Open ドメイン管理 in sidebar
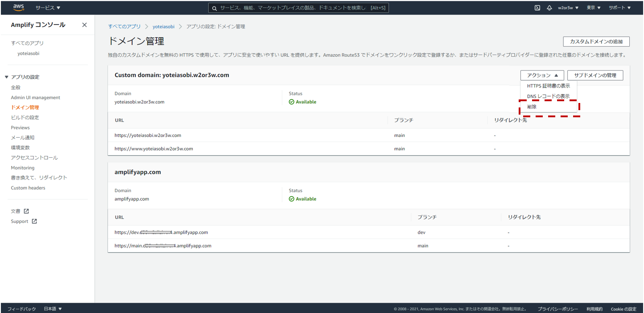Screen dimensions: 644x313 click(x=25, y=107)
